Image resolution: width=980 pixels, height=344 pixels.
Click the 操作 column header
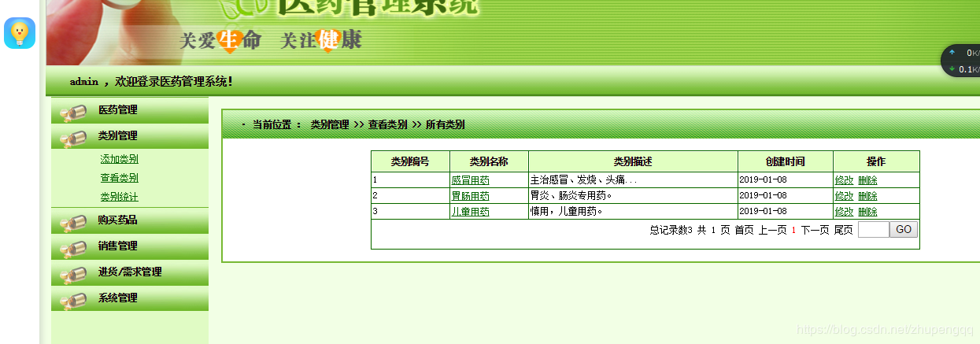click(876, 161)
